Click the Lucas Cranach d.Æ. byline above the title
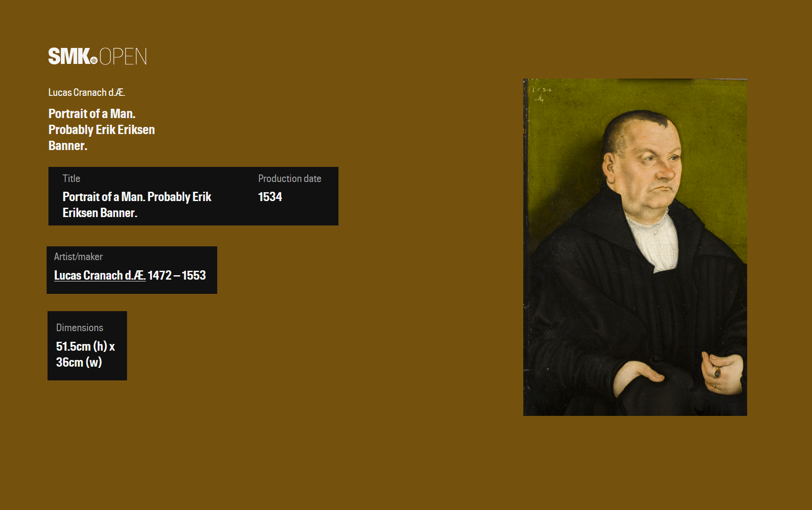Image resolution: width=812 pixels, height=510 pixels. click(x=87, y=92)
